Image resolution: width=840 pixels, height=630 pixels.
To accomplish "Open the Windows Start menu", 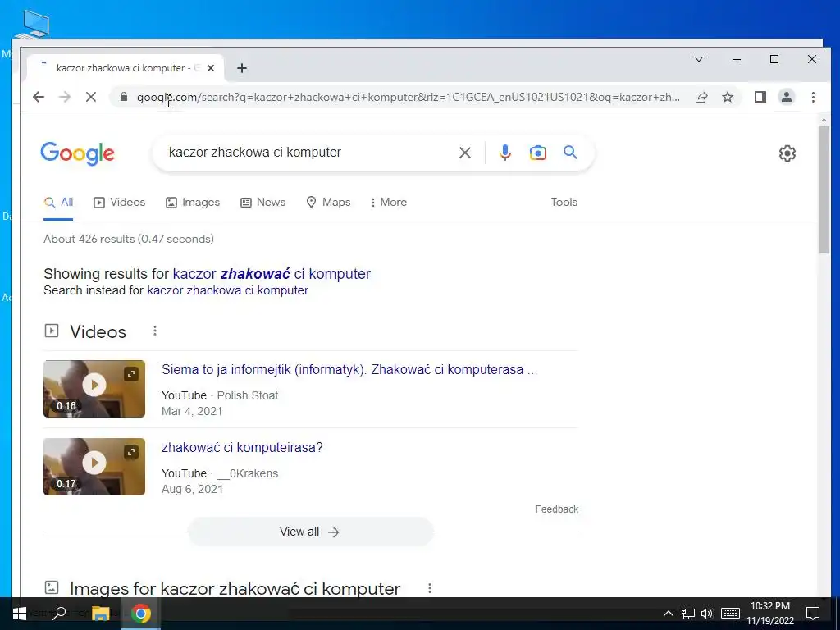I will [x=20, y=614].
